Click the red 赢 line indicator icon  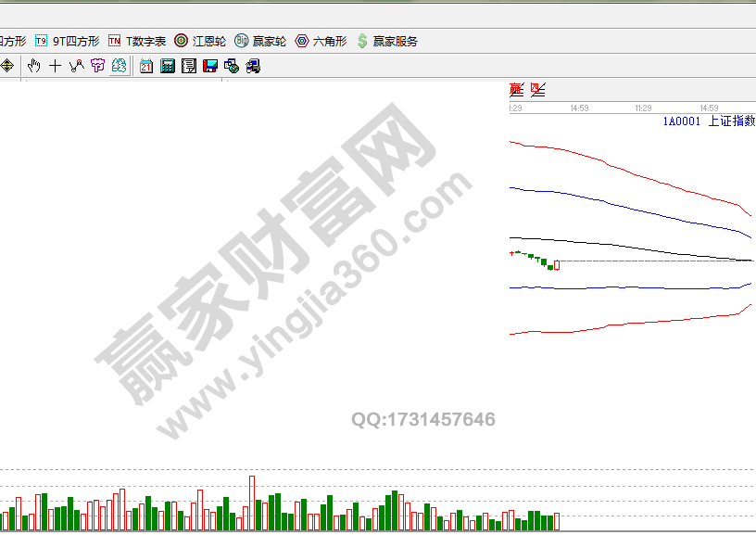tap(516, 90)
